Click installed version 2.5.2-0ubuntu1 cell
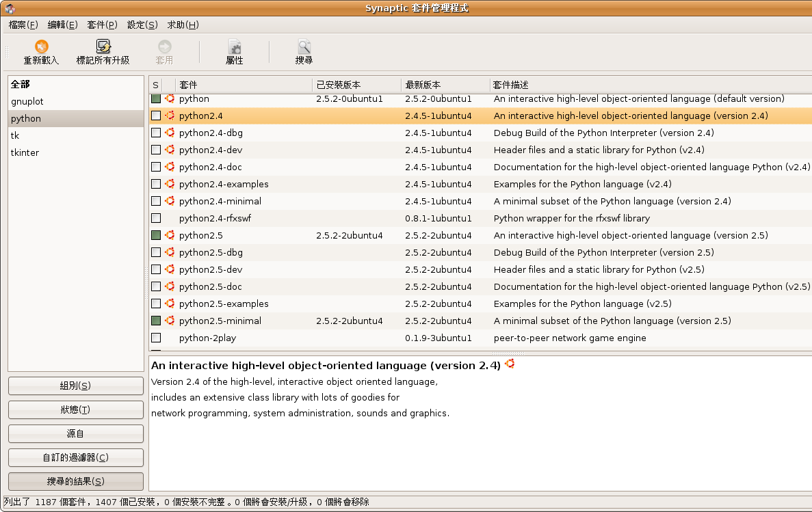 pos(350,98)
